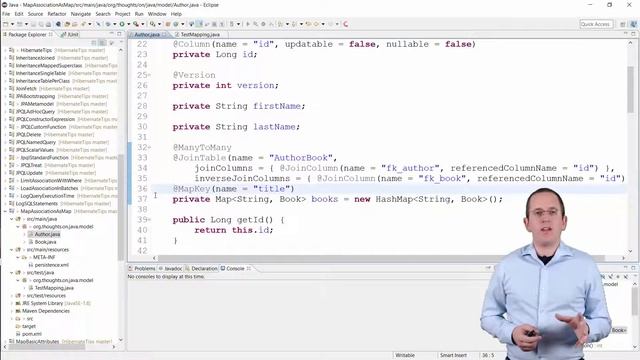
Task: Switch to the TestMapping.java editor tab
Action: tap(198, 35)
